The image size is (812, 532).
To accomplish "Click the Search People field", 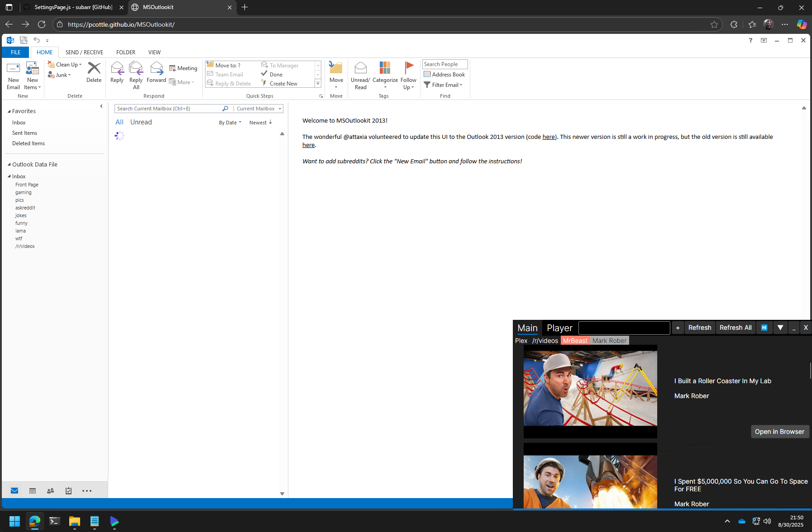I will coord(445,64).
